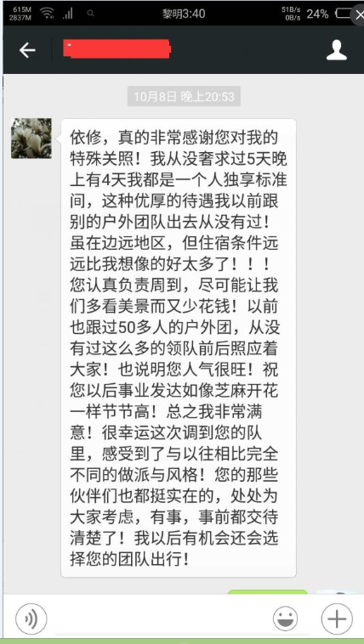Tap the message text input field
The width and height of the screenshot is (364, 644).
click(160, 619)
